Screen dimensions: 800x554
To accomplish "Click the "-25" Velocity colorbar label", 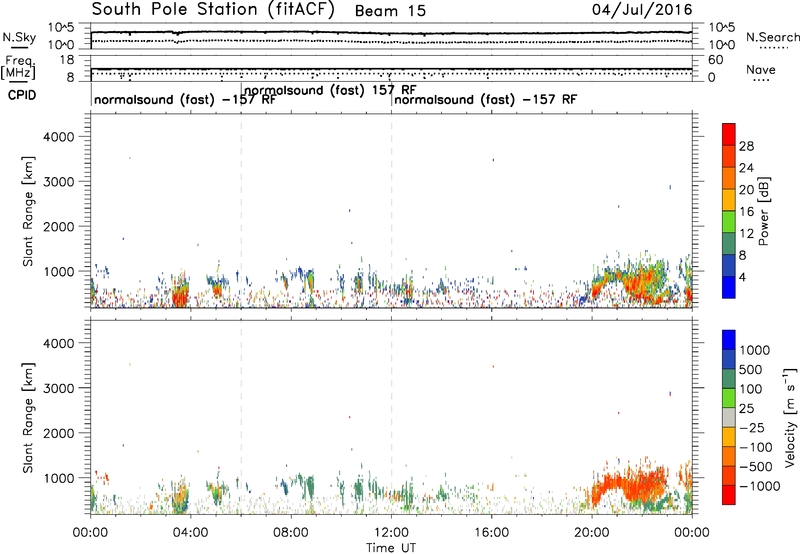I will coord(752,428).
